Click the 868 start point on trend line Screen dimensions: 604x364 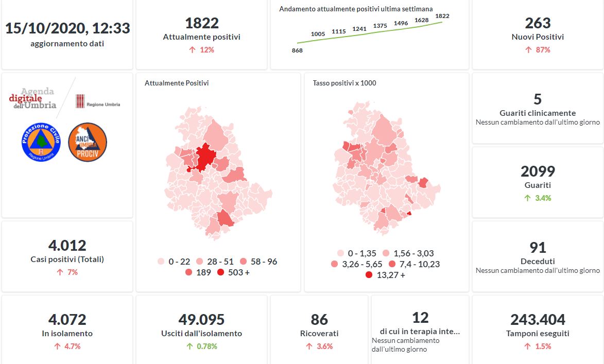298,43
